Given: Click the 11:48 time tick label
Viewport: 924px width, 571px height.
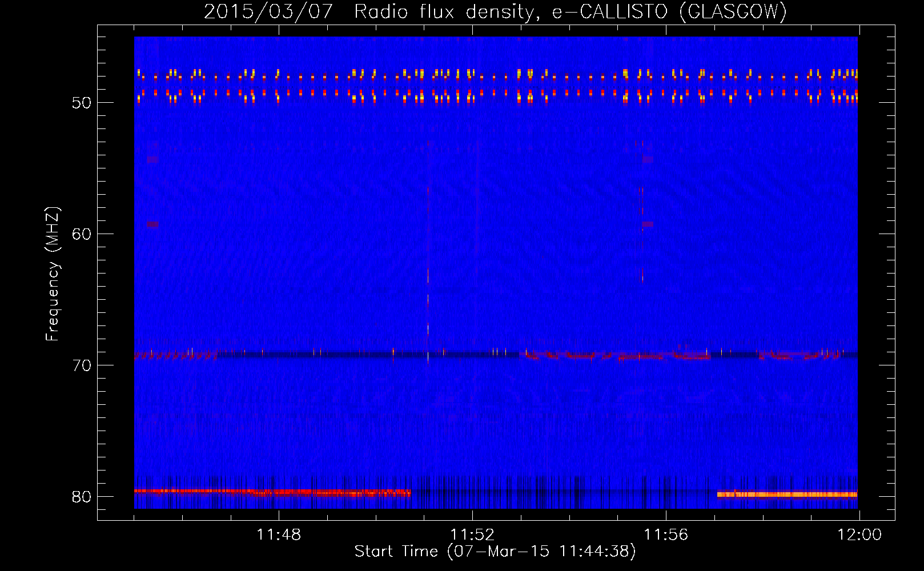Looking at the screenshot, I should (x=279, y=535).
